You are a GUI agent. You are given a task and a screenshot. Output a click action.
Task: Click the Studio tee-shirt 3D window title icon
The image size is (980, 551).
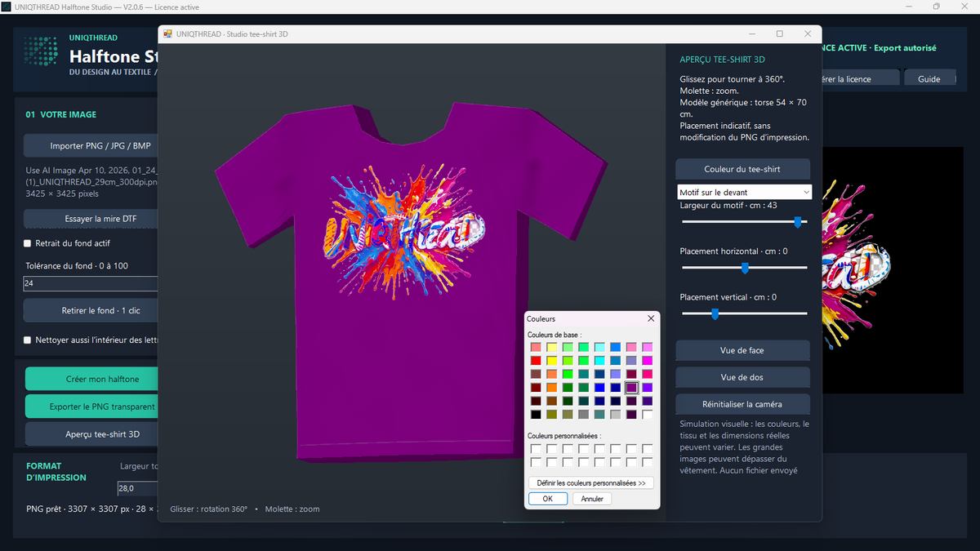168,33
